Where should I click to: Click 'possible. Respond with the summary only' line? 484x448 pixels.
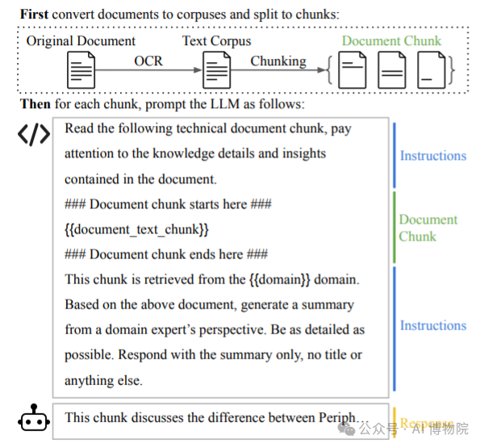tap(213, 355)
